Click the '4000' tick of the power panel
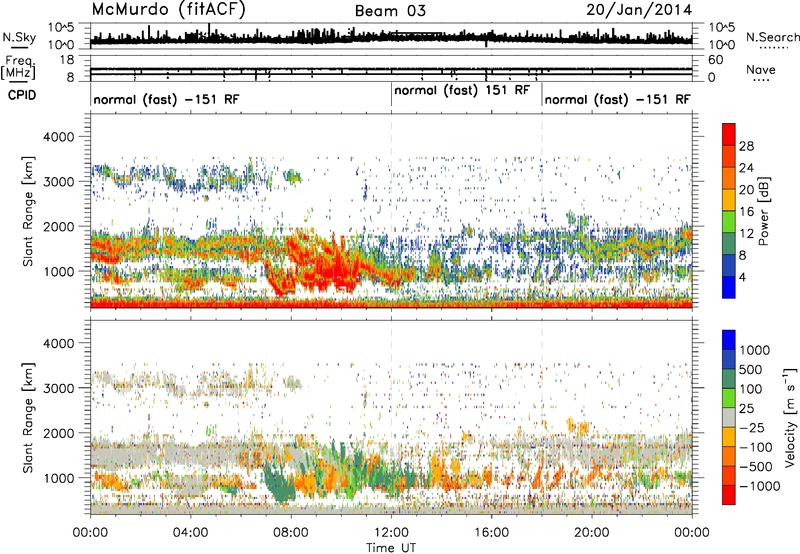The height and width of the screenshot is (554, 800). point(58,137)
